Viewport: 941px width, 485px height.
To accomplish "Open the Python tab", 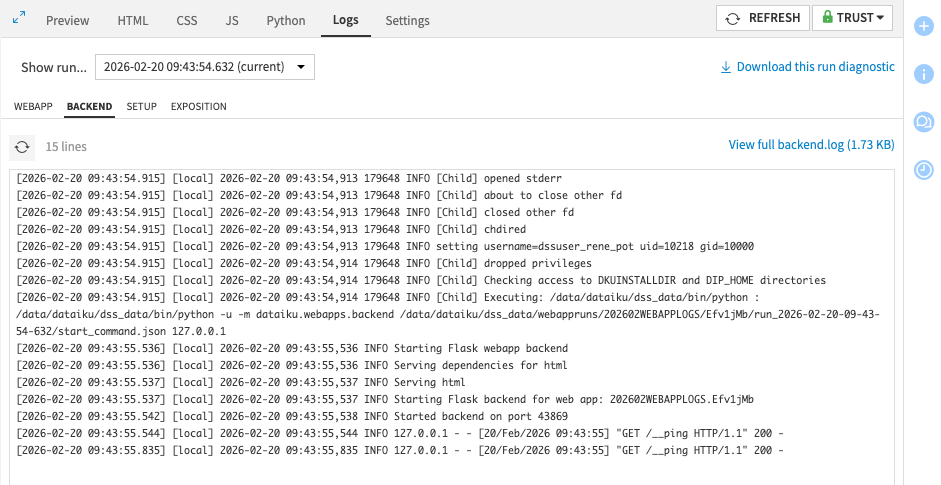I will pyautogui.click(x=286, y=20).
